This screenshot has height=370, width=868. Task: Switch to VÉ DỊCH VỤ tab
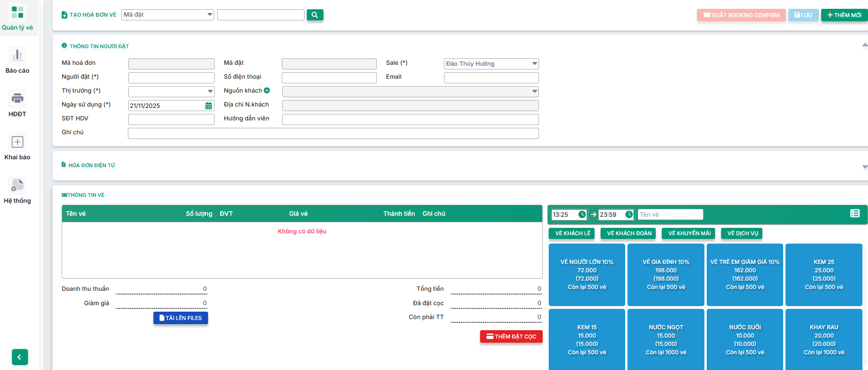742,233
